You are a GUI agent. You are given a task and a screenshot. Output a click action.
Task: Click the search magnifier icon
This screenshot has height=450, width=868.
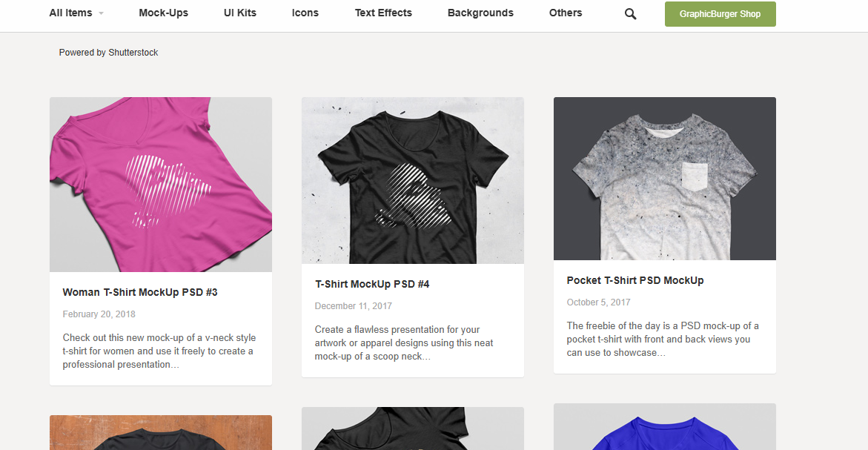(630, 13)
